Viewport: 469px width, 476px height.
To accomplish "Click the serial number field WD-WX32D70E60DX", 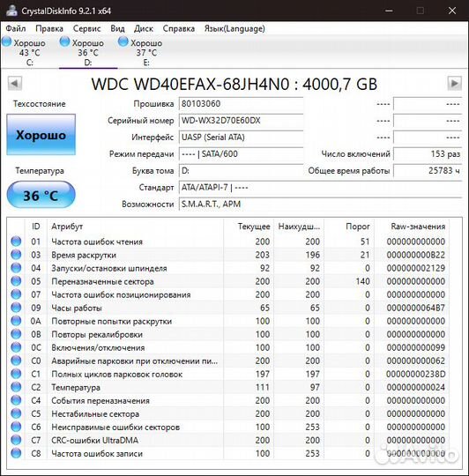I will click(242, 121).
